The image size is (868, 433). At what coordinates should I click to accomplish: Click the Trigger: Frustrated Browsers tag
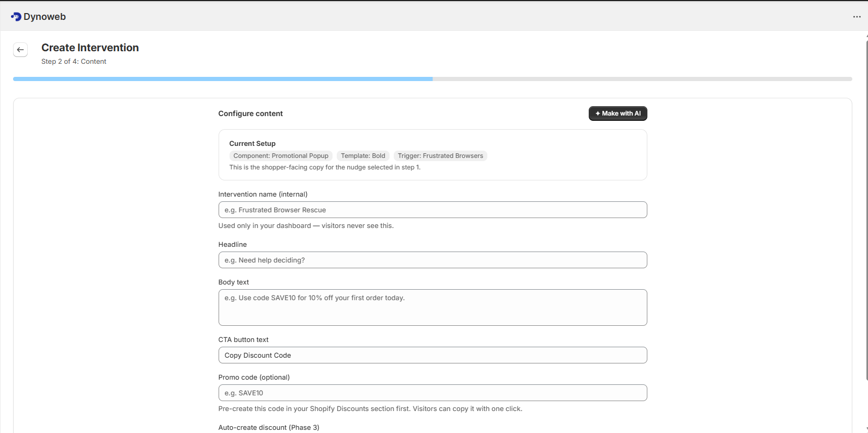[440, 156]
